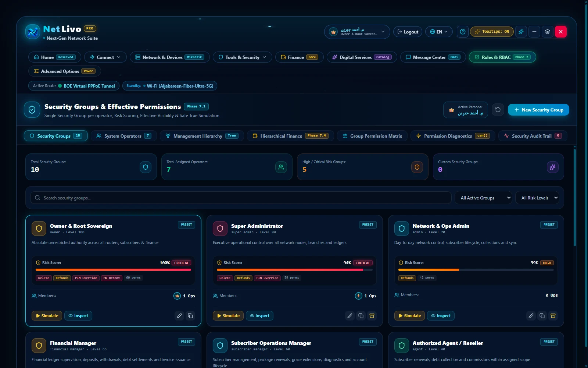Create a New Security Group
Screen dimensions: 588x368
pos(538,110)
